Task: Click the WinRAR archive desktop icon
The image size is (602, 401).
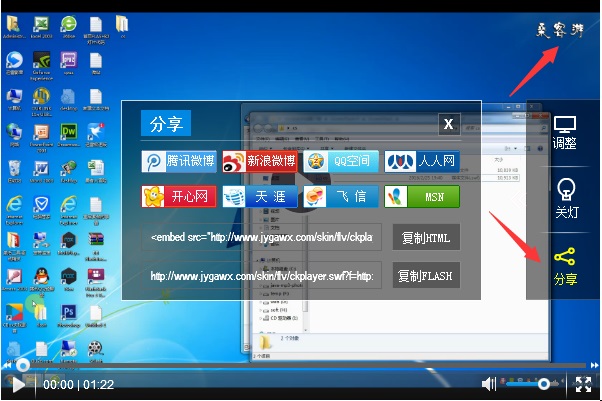Action: click(96, 246)
